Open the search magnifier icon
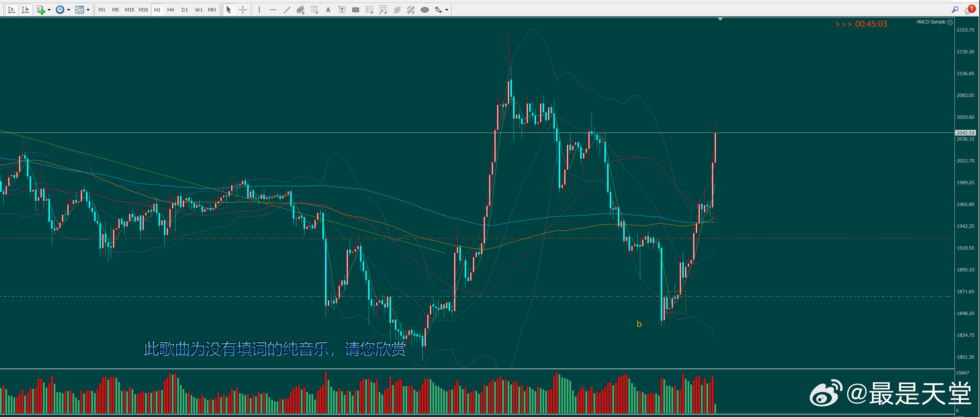 pos(954,10)
